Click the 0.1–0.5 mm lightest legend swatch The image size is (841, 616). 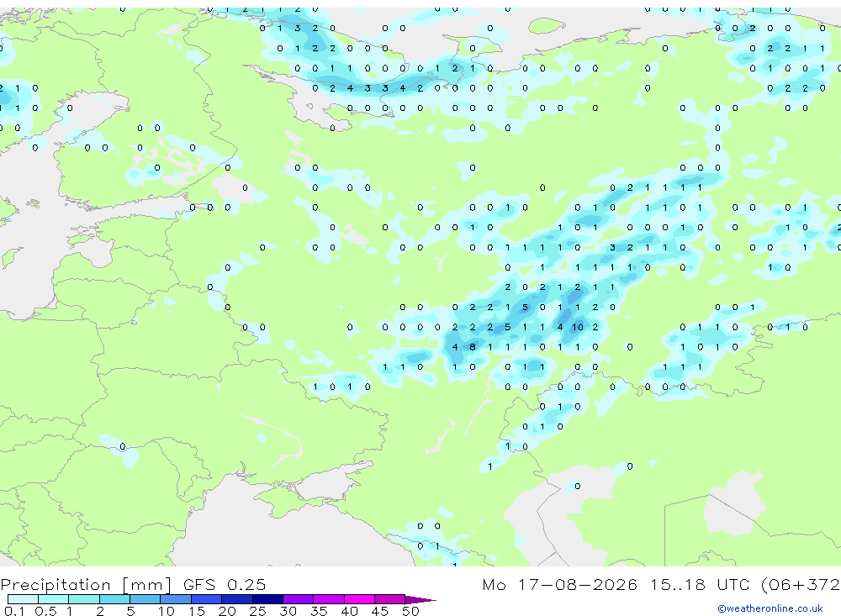coord(23,599)
